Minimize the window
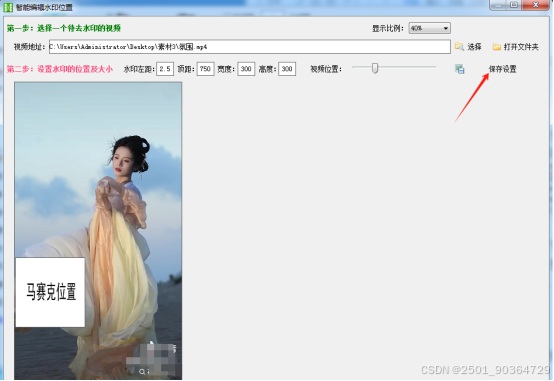Screen dimensions: 554x381 (x=498, y=5)
